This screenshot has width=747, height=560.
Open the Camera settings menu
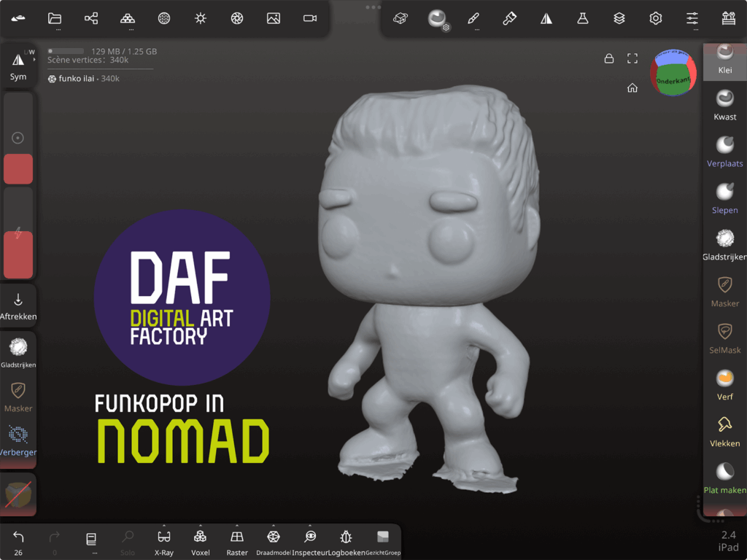[310, 18]
